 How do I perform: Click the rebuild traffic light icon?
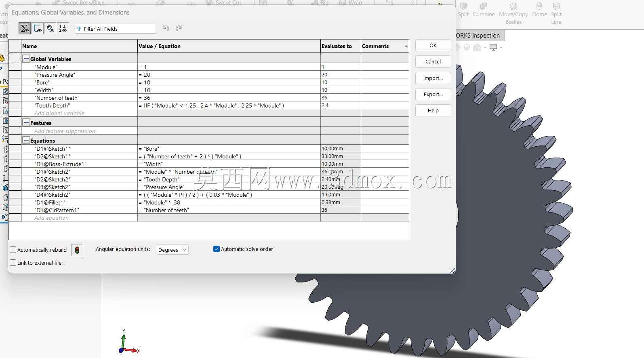[77, 250]
